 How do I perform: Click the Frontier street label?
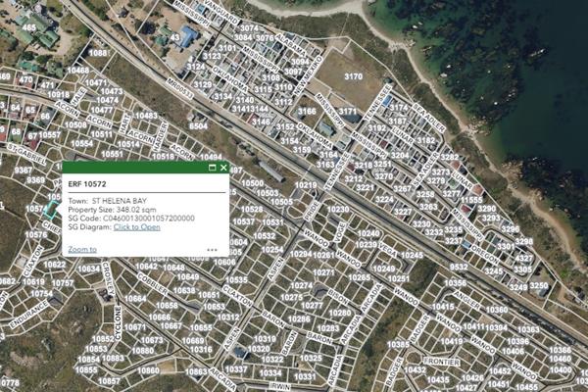[x=441, y=361]
